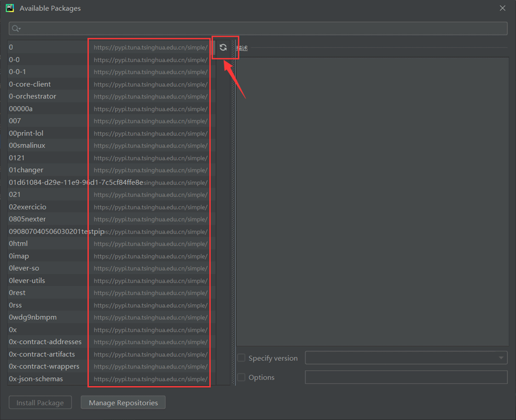Select the 0-core-client package

point(30,84)
